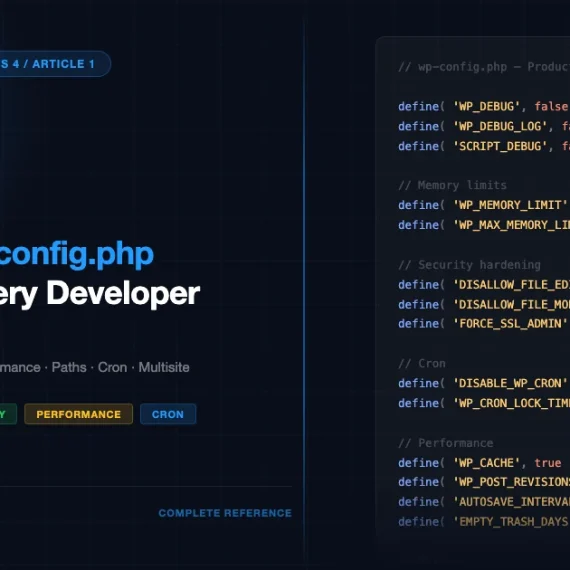570x570 pixels.
Task: Click the 'true' value after WP_CACHE
Action: (x=548, y=463)
